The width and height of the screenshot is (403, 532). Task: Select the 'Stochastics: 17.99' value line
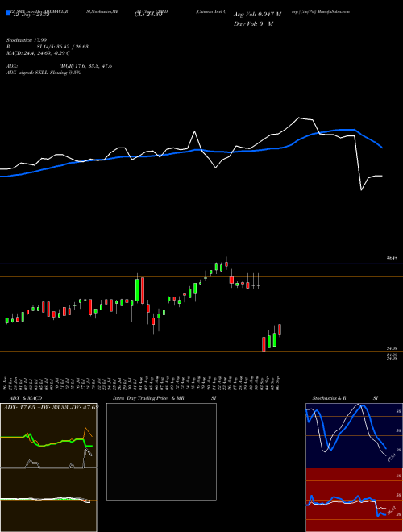27,40
